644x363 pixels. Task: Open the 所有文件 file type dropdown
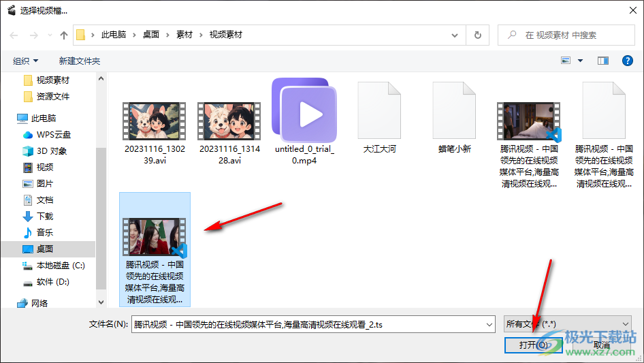567,325
